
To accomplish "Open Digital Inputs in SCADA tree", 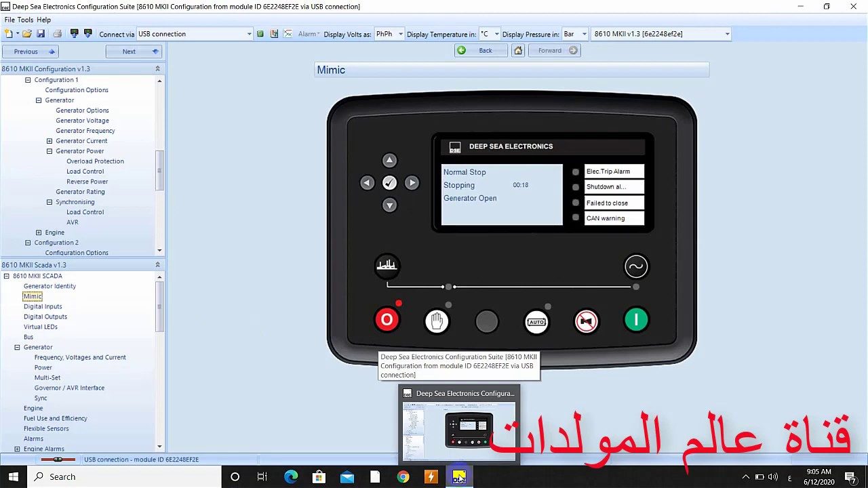I will click(x=43, y=306).
